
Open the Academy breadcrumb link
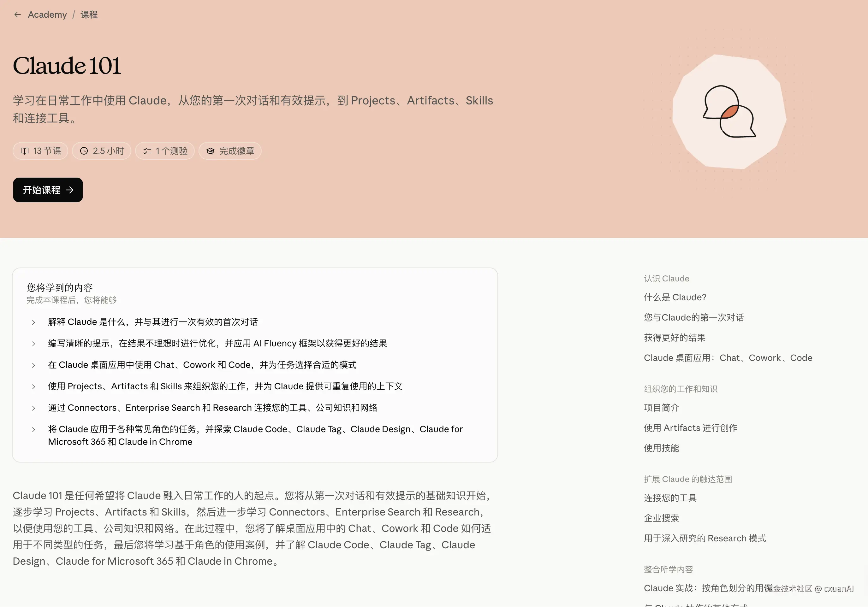tap(47, 15)
